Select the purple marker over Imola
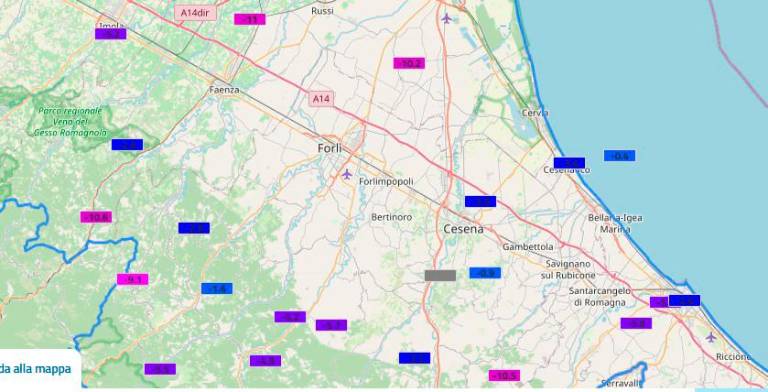The image size is (768, 392). pyautogui.click(x=111, y=34)
